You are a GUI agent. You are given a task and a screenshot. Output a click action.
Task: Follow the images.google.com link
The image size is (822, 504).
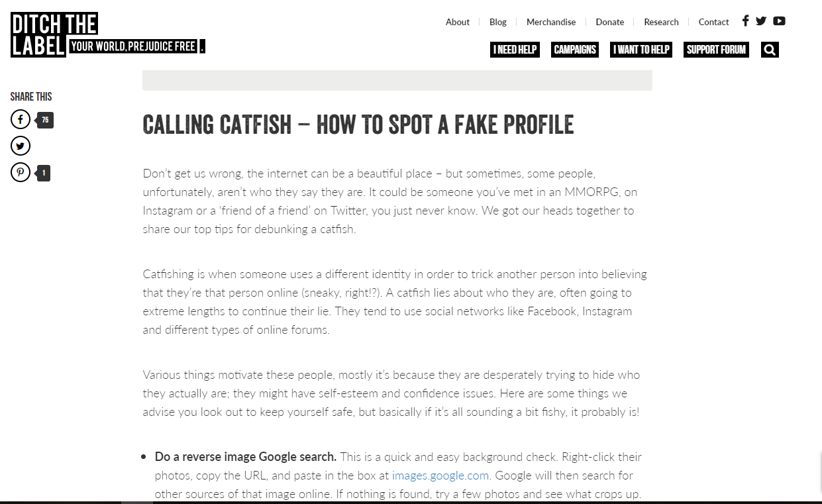440,475
